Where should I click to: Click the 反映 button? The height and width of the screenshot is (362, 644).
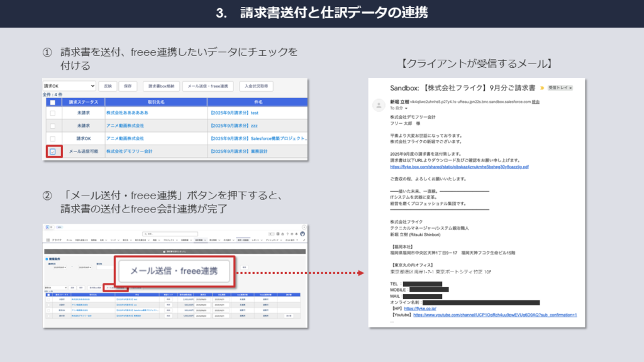(108, 86)
